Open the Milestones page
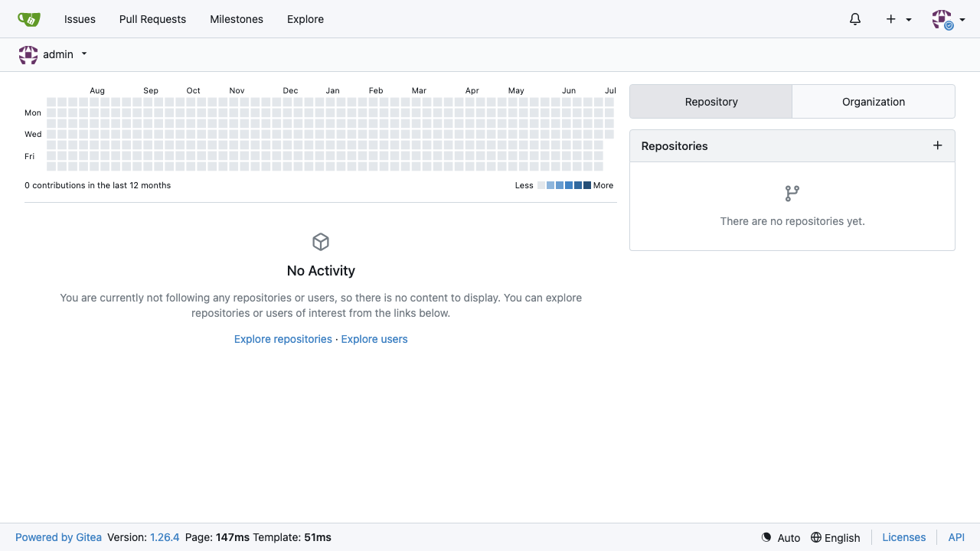The image size is (980, 551). click(x=237, y=19)
